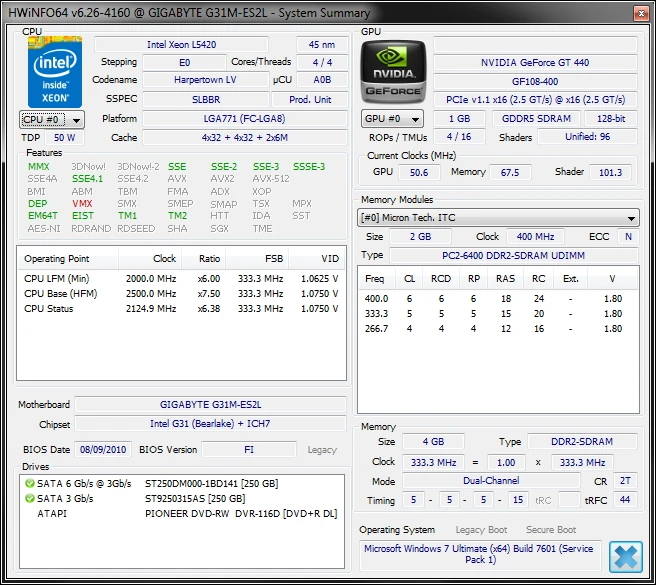This screenshot has height=585, width=656.
Task: Click the Intel Inside Xeon logo
Action: 55,72
